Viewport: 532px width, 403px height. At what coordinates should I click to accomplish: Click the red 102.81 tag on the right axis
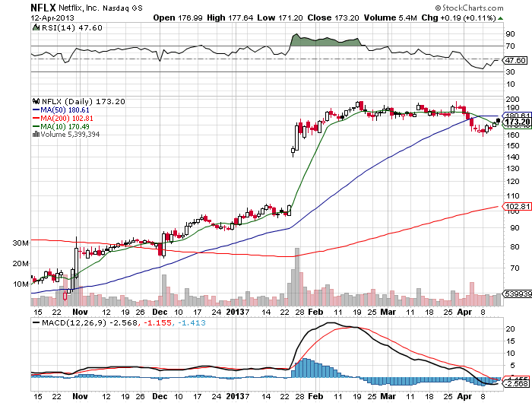517,206
